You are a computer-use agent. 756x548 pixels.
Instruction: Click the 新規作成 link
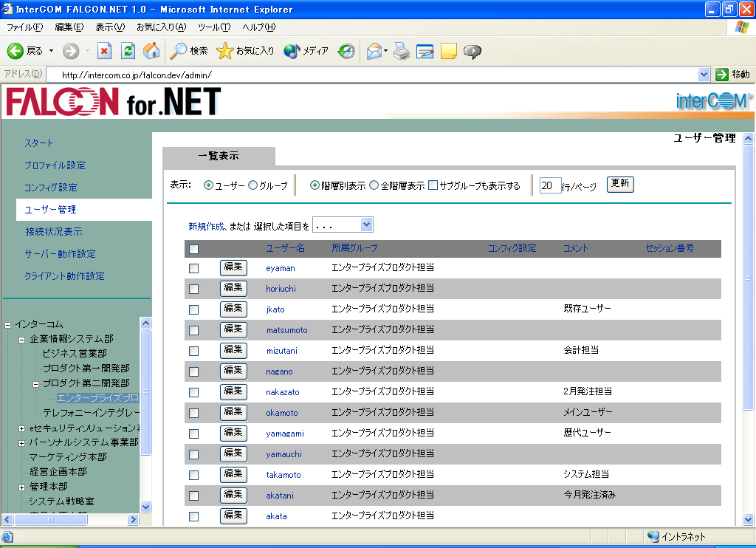(207, 226)
